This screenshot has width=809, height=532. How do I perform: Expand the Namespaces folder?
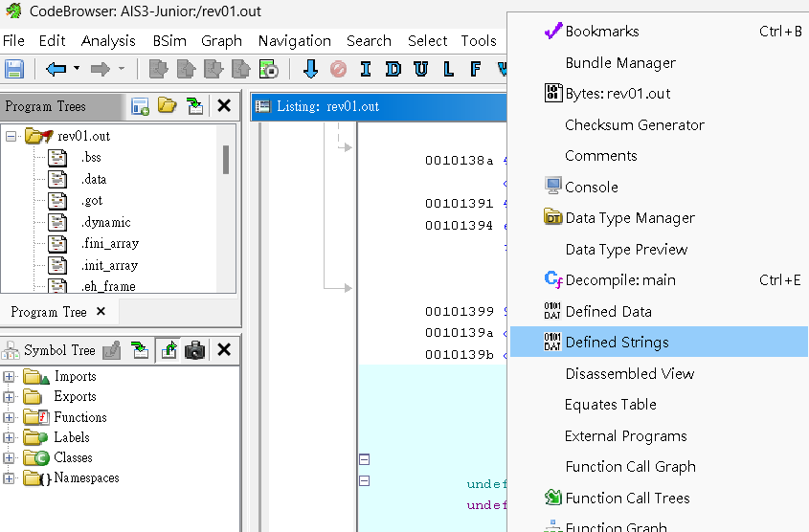click(x=9, y=477)
